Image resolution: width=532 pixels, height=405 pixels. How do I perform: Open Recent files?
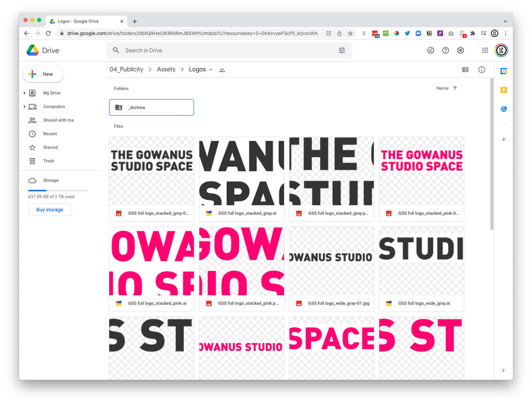point(50,134)
